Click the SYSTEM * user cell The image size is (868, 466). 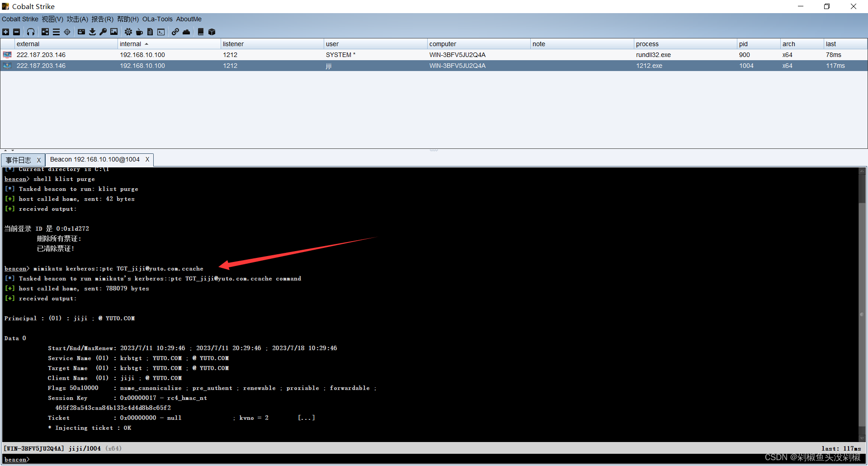click(x=376, y=55)
